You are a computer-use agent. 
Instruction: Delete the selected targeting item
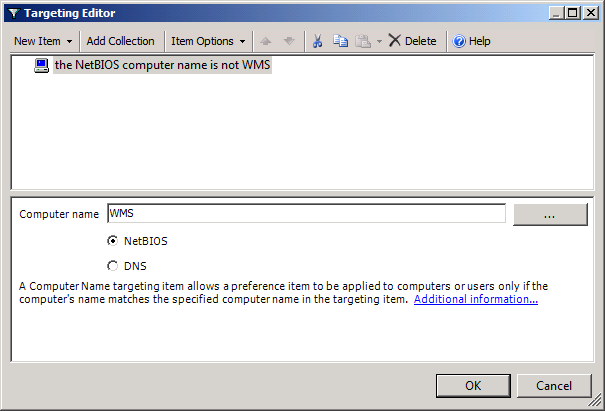click(x=412, y=41)
